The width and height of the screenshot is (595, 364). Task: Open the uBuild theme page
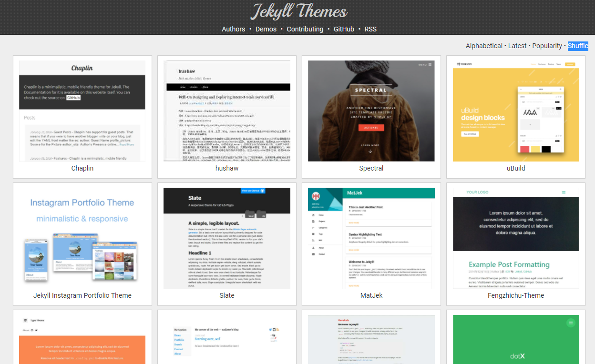515,168
